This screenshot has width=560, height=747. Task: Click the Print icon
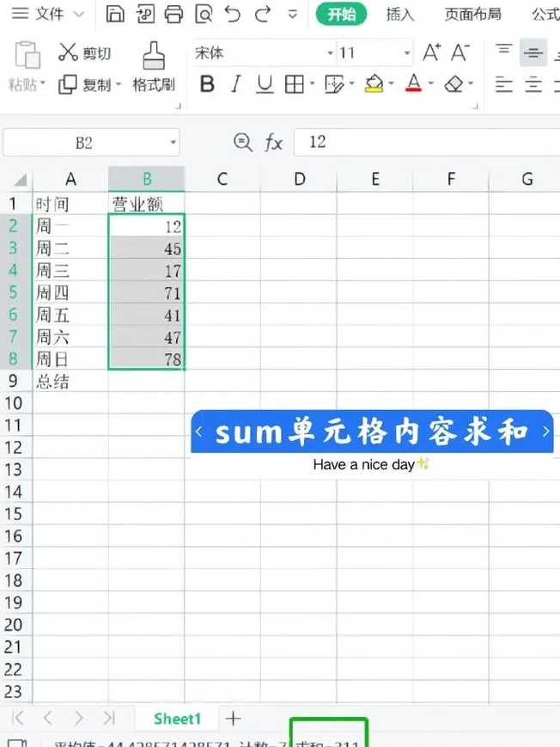click(x=173, y=14)
